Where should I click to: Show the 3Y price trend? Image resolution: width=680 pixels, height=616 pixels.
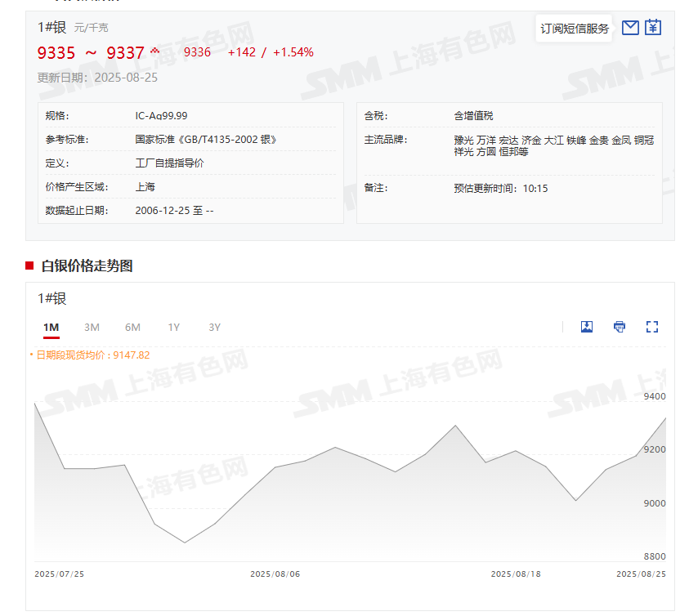(214, 328)
